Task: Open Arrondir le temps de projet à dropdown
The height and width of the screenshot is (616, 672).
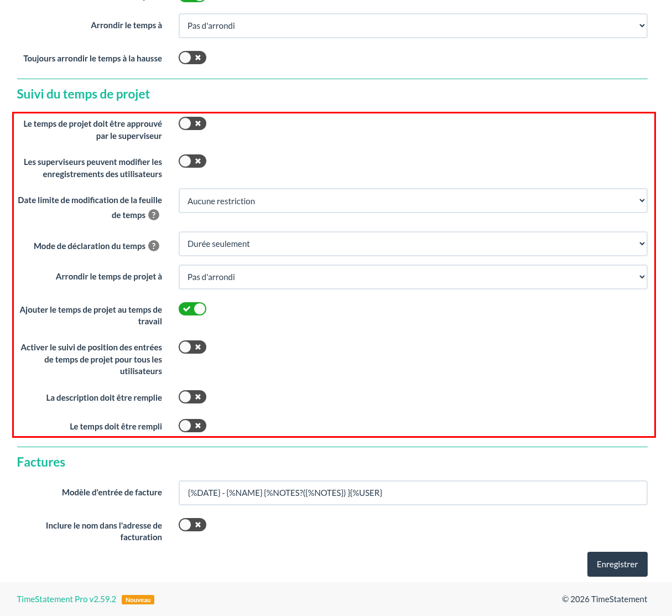Action: (413, 277)
